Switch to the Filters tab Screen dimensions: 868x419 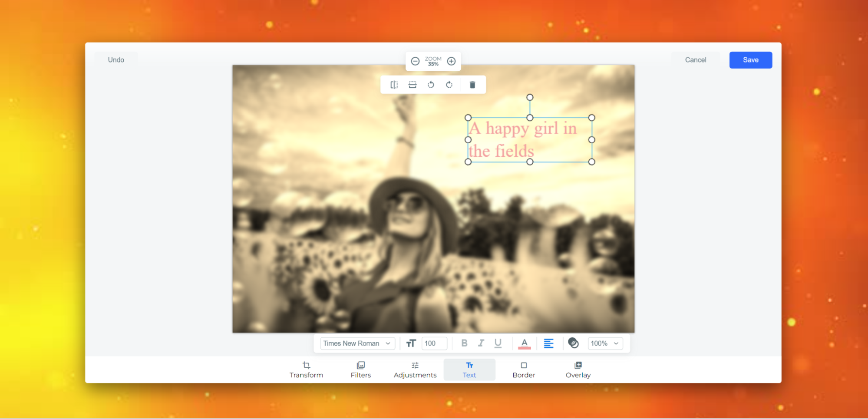[x=360, y=370]
